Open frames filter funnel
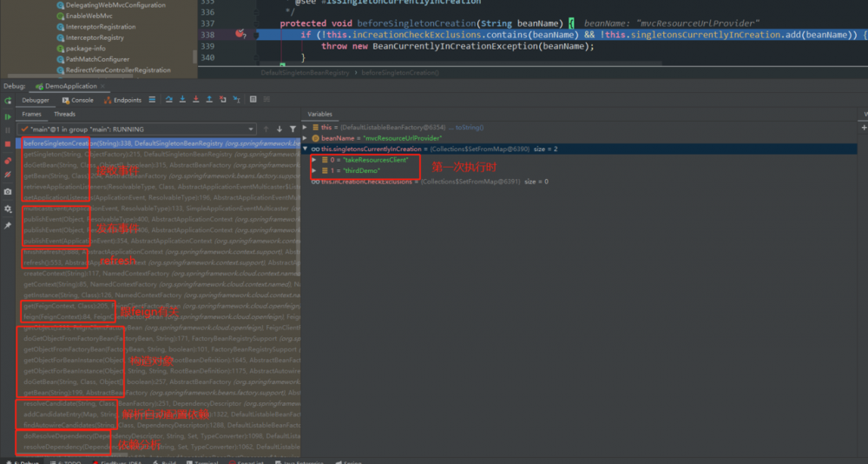 [x=293, y=129]
